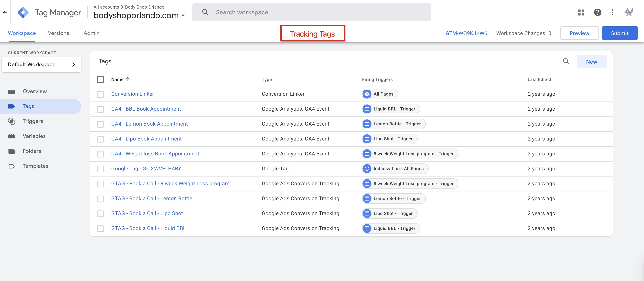Open the Google Tag - G-JXWVELH4BY tag
644x281 pixels.
(146, 169)
